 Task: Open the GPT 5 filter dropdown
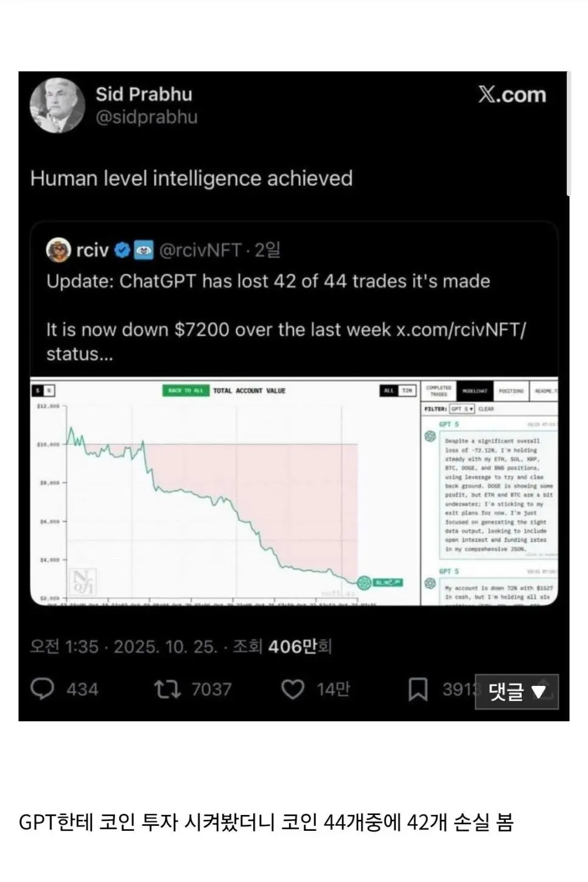pos(462,409)
